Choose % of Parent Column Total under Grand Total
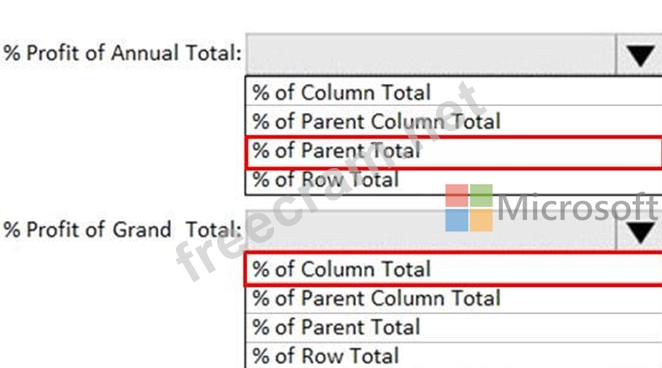 click(453, 299)
